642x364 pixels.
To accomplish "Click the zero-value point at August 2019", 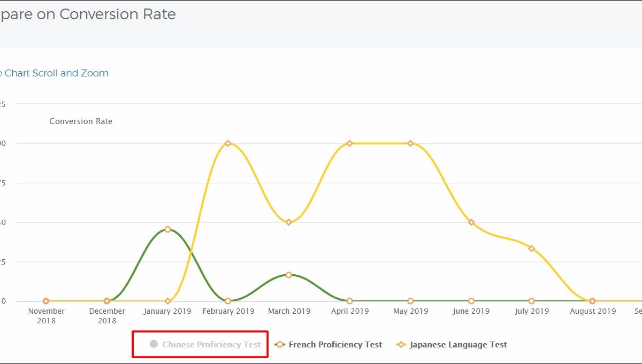I will tap(592, 301).
